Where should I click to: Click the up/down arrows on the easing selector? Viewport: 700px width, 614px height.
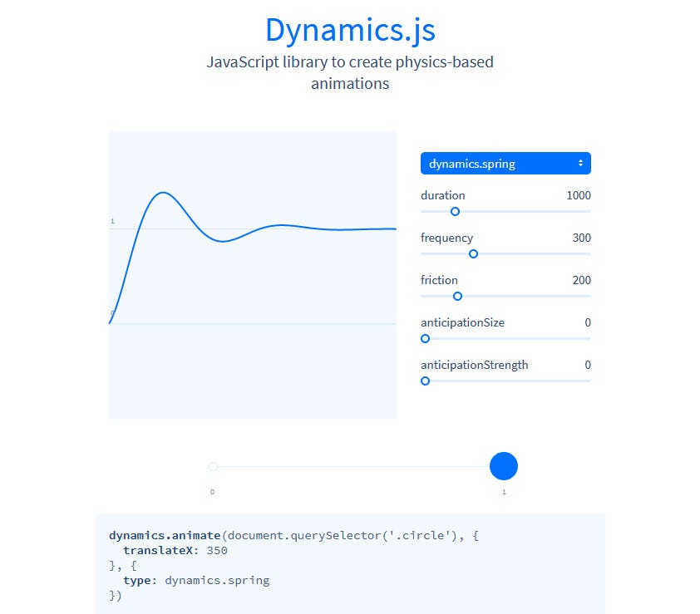[579, 163]
